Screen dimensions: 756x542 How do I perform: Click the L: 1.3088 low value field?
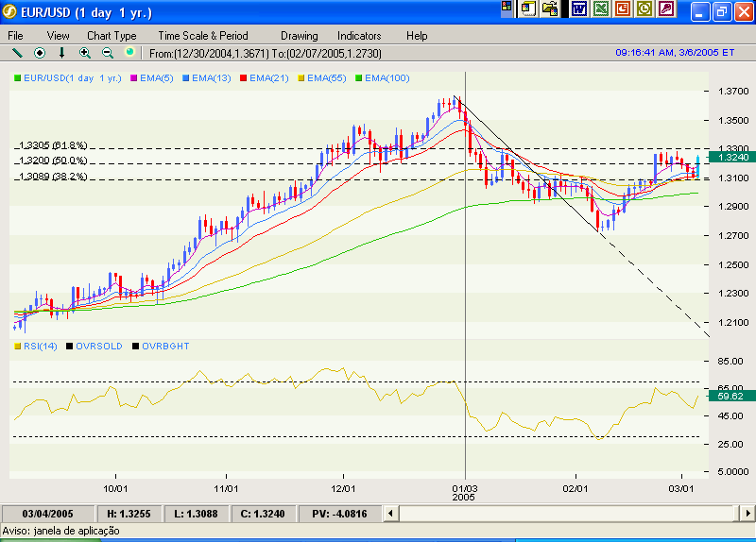pos(196,514)
